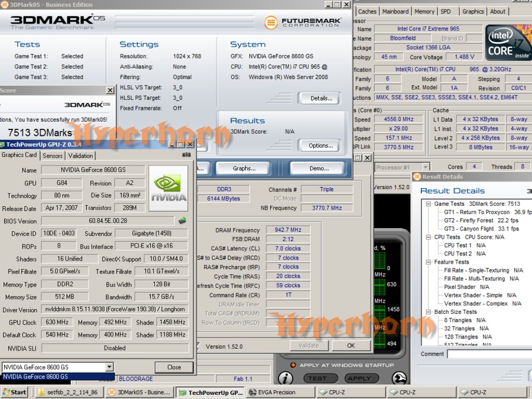Image resolution: width=532 pixels, height=399 pixels.
Task: Select CPU Test 2 tree row
Action: (x=465, y=254)
